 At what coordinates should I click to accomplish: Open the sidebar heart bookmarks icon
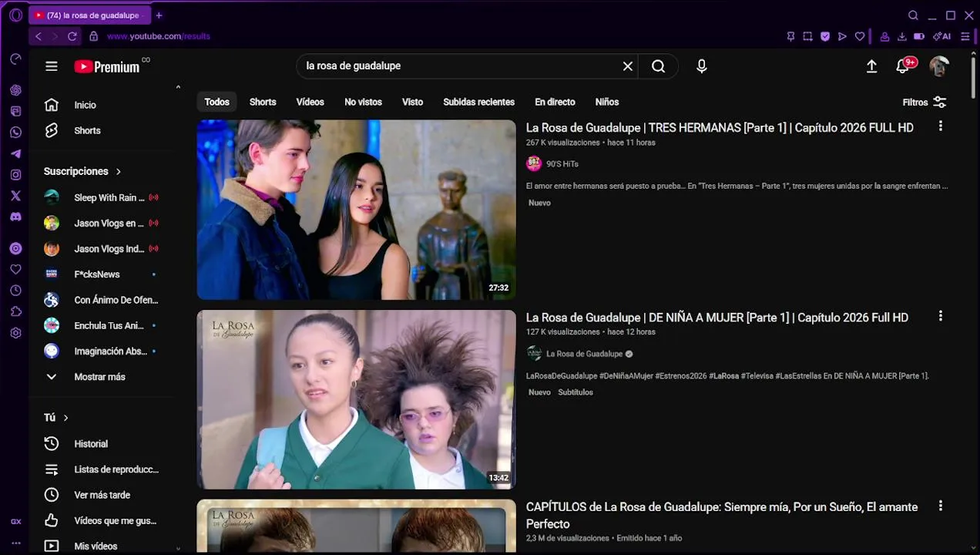point(15,270)
